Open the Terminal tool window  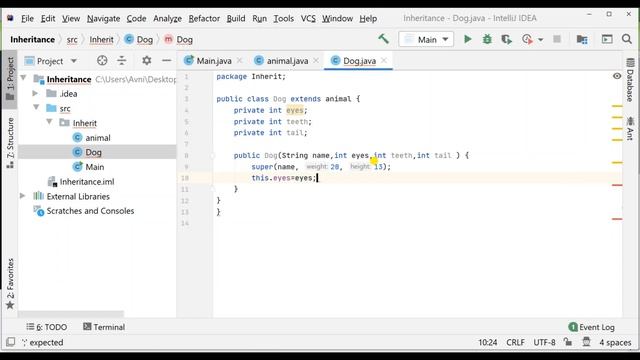tap(104, 327)
